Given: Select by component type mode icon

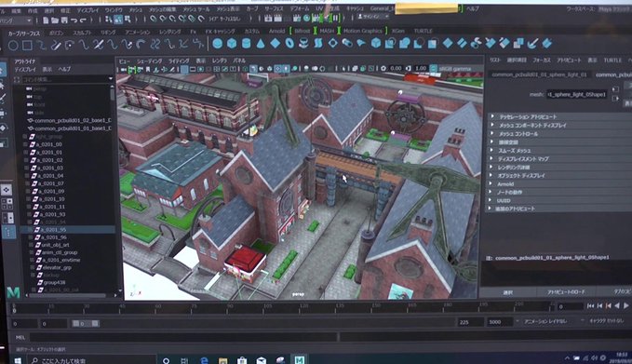Looking at the screenshot, I should click(x=128, y=19).
